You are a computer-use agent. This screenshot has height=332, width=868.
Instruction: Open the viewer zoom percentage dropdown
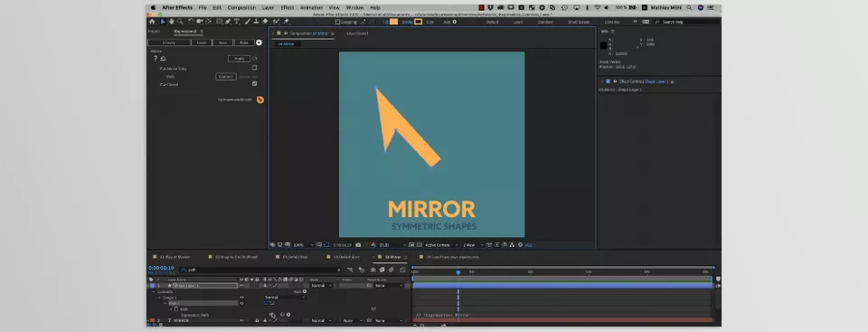tap(304, 244)
